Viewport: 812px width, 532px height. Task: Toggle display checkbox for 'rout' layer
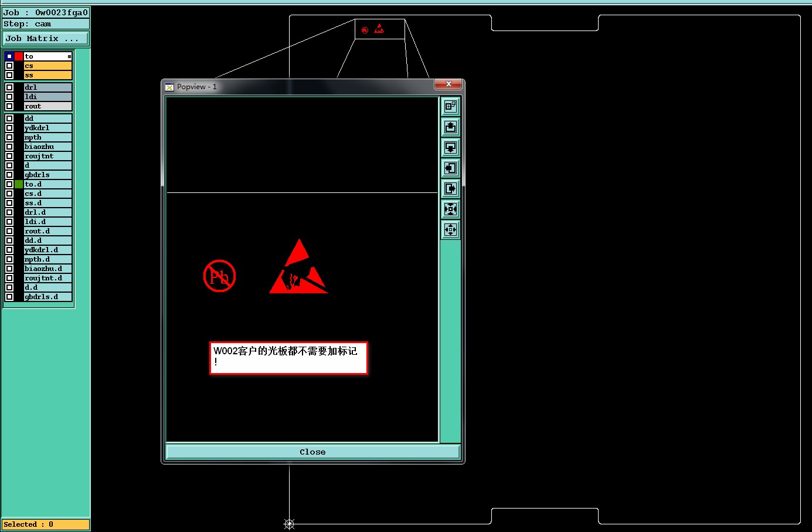[9, 106]
